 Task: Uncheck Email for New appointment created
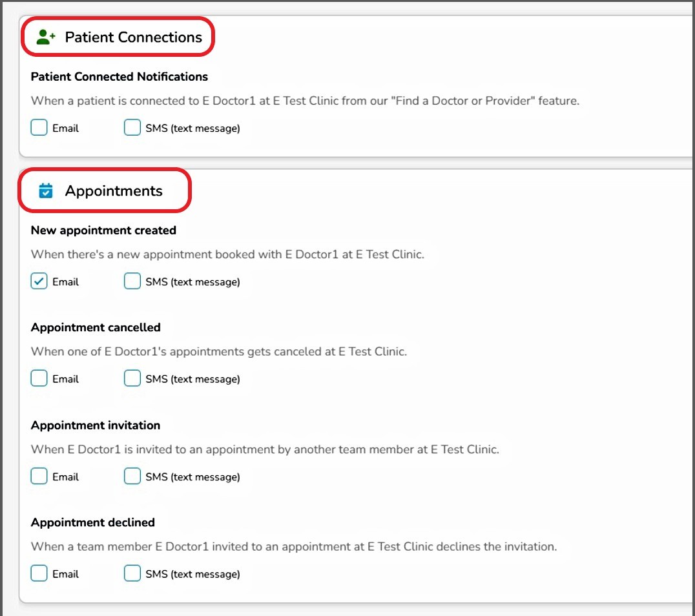[x=39, y=282]
